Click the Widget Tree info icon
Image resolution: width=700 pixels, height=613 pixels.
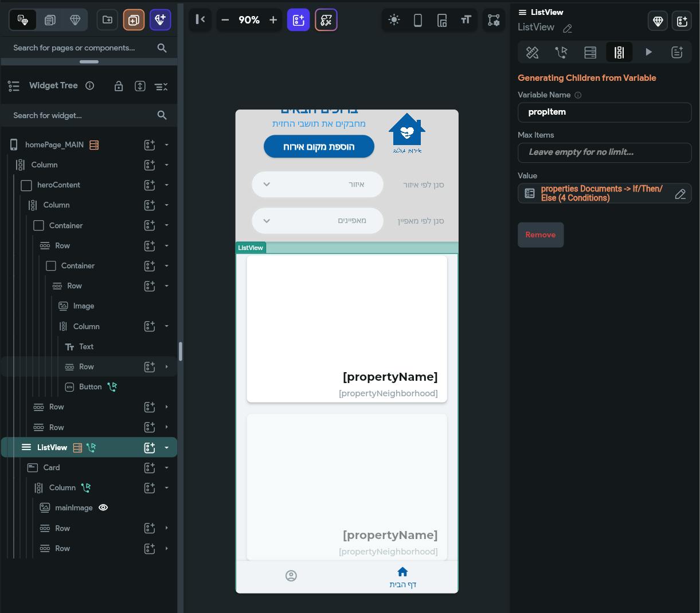coord(90,85)
